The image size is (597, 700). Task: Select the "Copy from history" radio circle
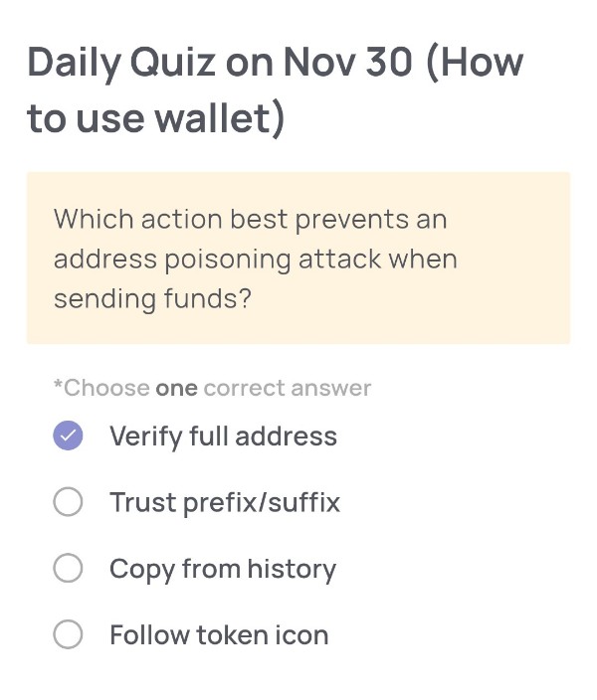coord(68,569)
